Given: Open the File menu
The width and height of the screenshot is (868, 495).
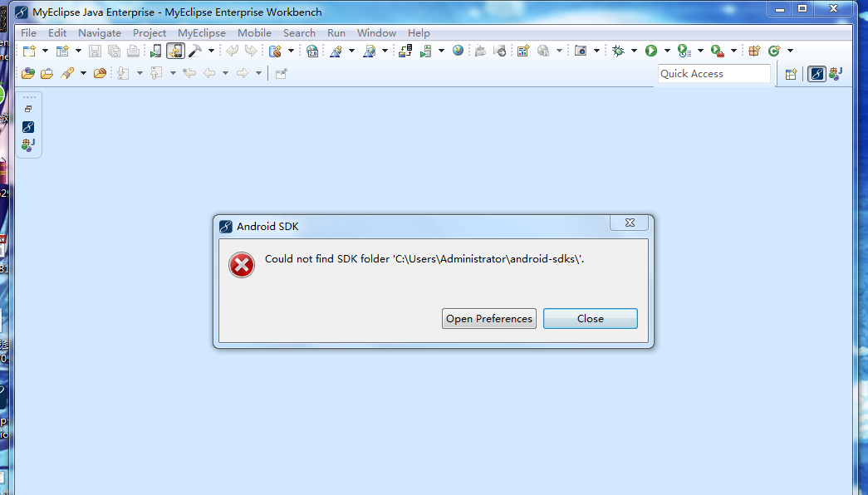Looking at the screenshot, I should pos(28,33).
